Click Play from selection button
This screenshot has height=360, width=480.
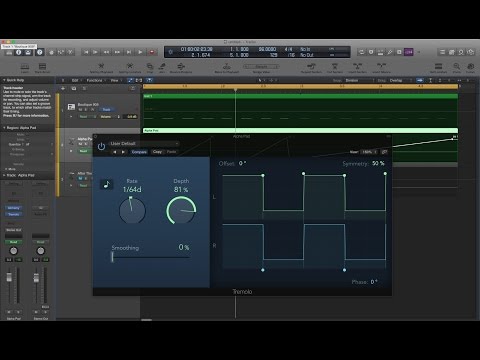pyautogui.click(x=95, y=52)
